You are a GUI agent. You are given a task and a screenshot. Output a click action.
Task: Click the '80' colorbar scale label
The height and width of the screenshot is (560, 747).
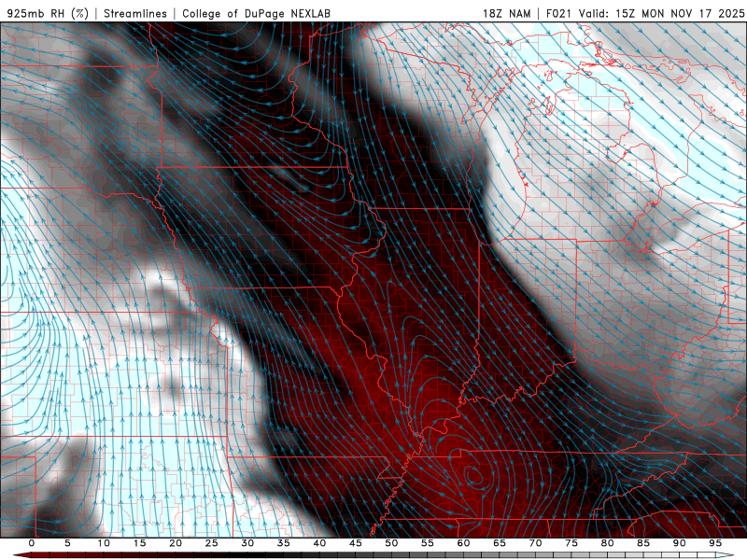pos(607,543)
